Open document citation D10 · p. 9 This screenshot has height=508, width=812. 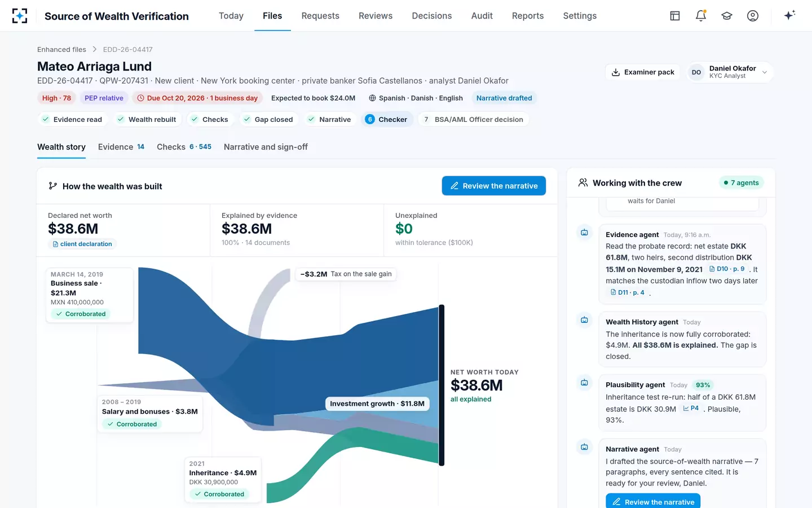tap(727, 269)
